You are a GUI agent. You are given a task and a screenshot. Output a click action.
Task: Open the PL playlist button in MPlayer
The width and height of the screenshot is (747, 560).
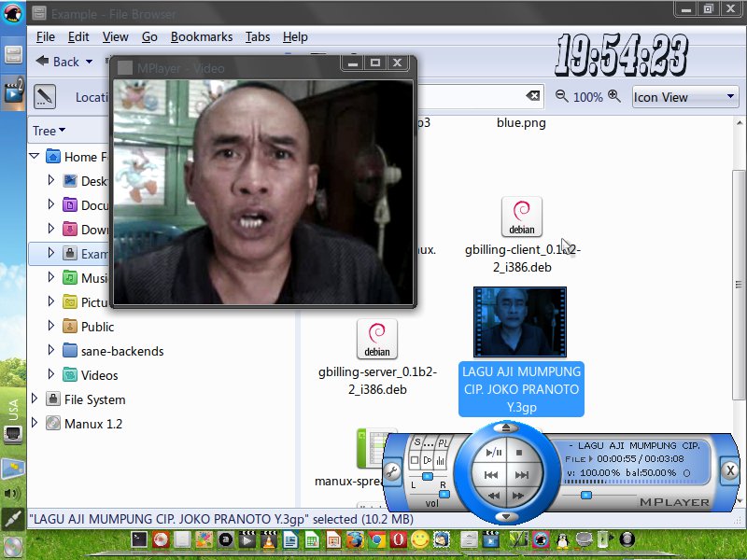tap(443, 442)
